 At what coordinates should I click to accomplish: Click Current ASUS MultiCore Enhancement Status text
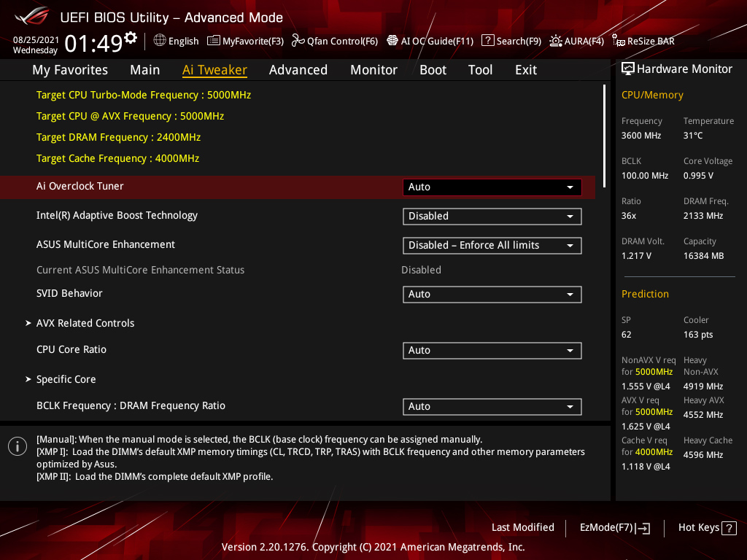click(x=141, y=270)
